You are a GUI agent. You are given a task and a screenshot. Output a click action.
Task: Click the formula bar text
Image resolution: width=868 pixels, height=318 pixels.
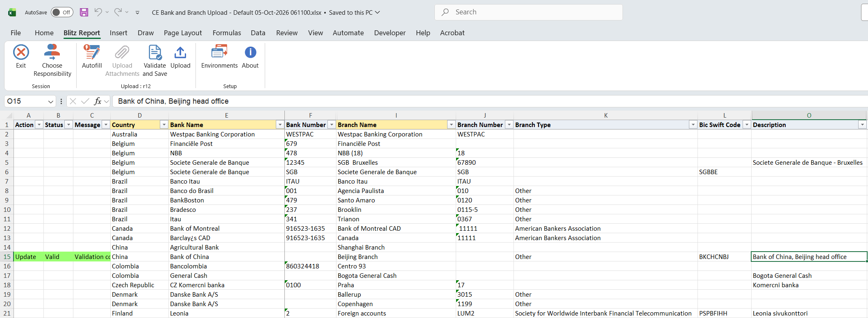tap(173, 101)
